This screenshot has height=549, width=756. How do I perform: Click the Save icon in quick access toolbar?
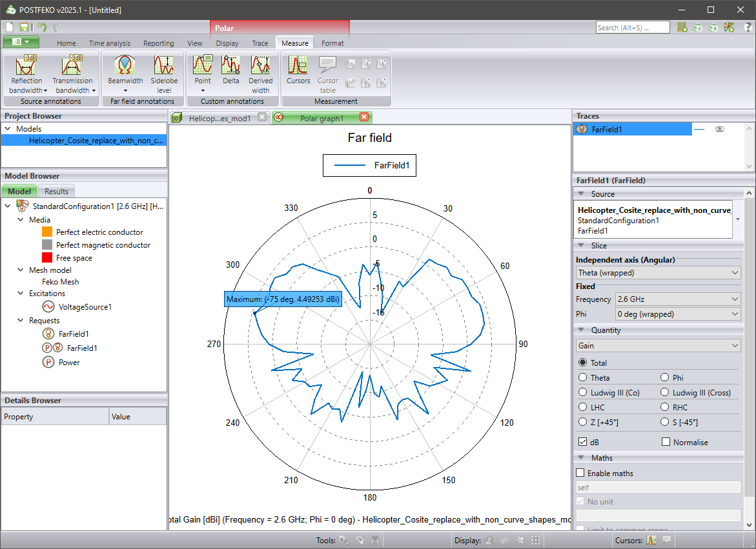point(24,28)
